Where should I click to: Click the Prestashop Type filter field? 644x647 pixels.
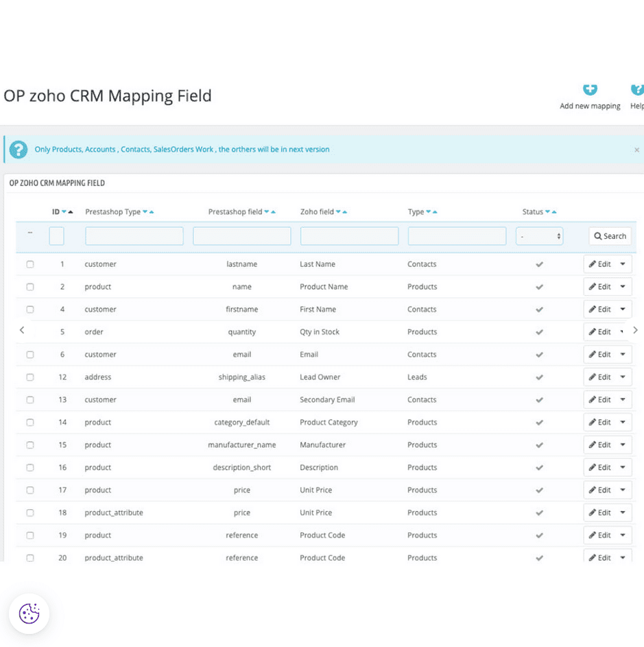(x=134, y=236)
